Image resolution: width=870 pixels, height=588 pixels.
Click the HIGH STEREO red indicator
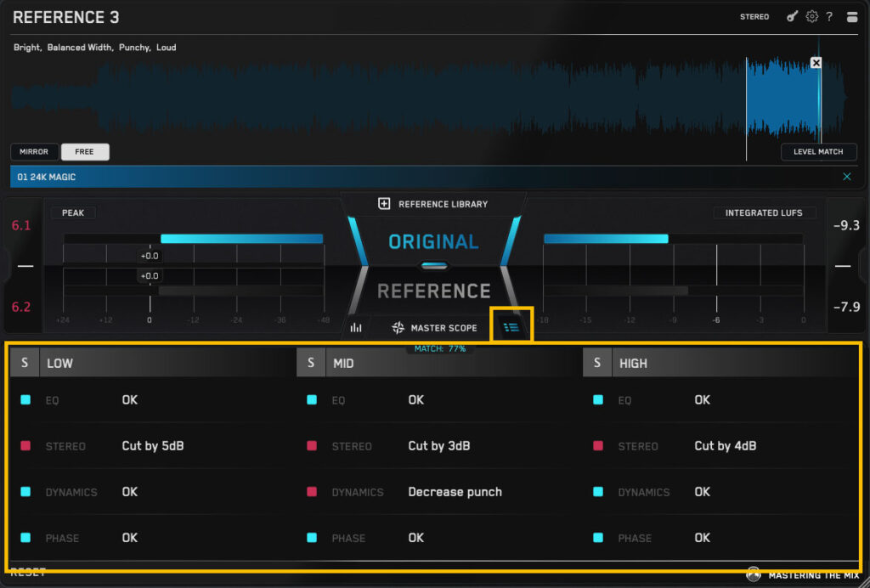coord(598,446)
